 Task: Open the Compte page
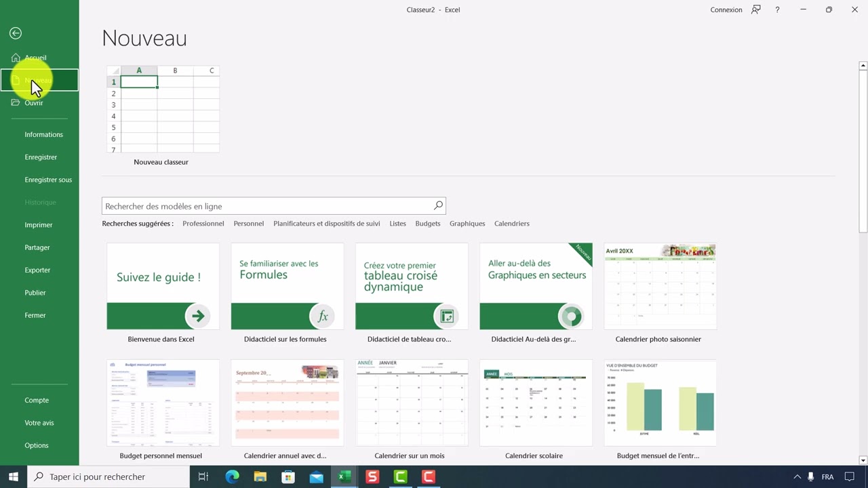click(37, 400)
